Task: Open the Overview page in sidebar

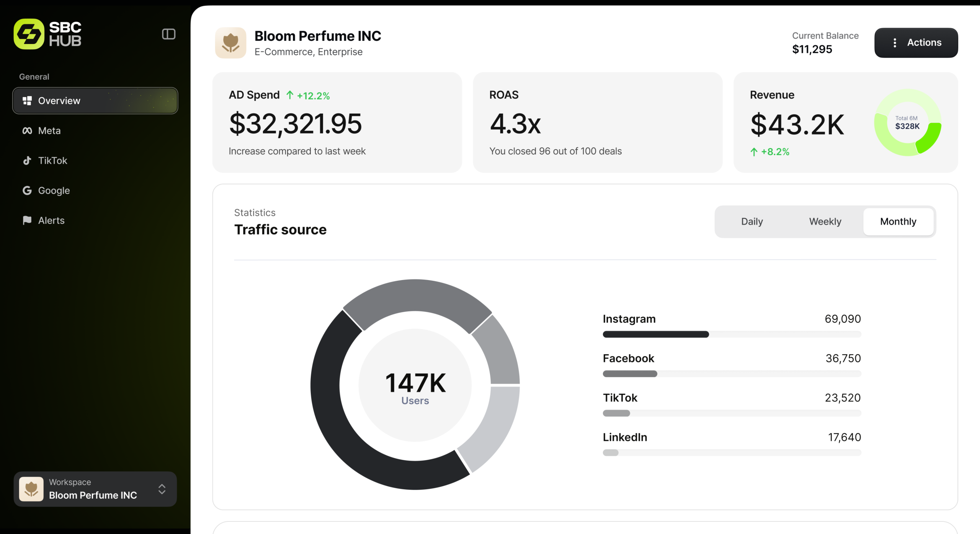Action: [95, 101]
